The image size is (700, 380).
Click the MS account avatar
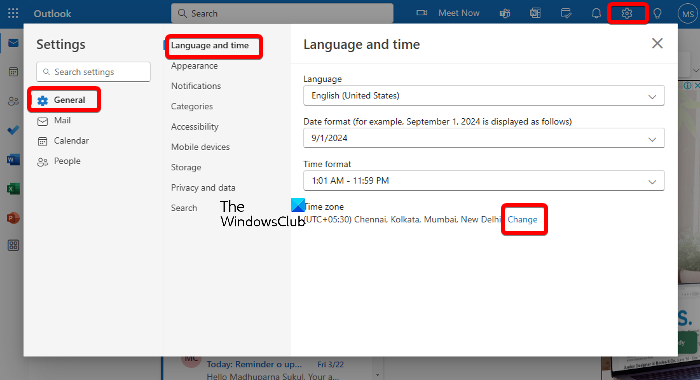688,13
